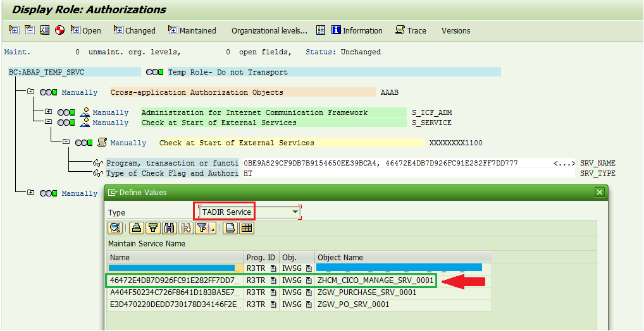Click the SRV_NAME values field
Screen dimensions: 644x331
tap(409, 163)
